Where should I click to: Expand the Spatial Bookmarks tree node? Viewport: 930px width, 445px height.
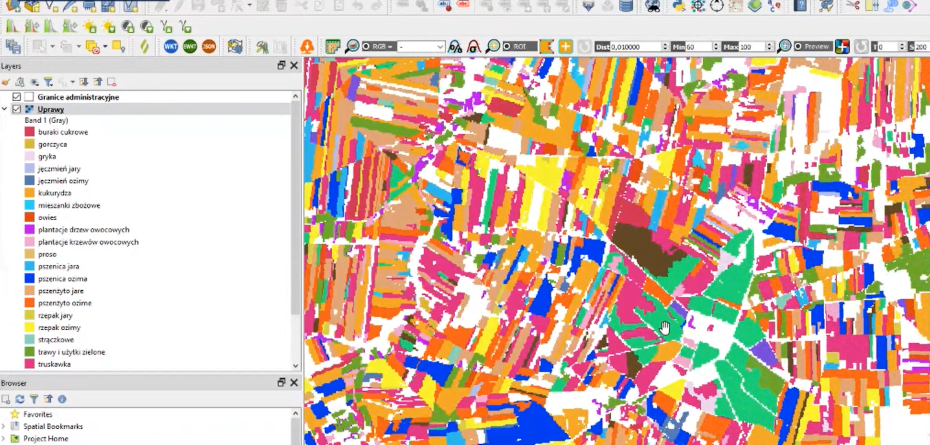(4, 427)
